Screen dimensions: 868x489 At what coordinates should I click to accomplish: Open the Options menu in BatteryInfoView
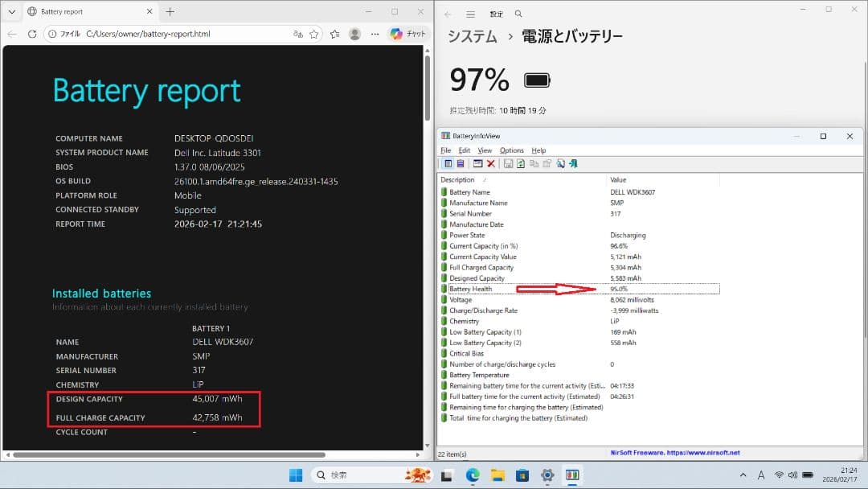[511, 150]
